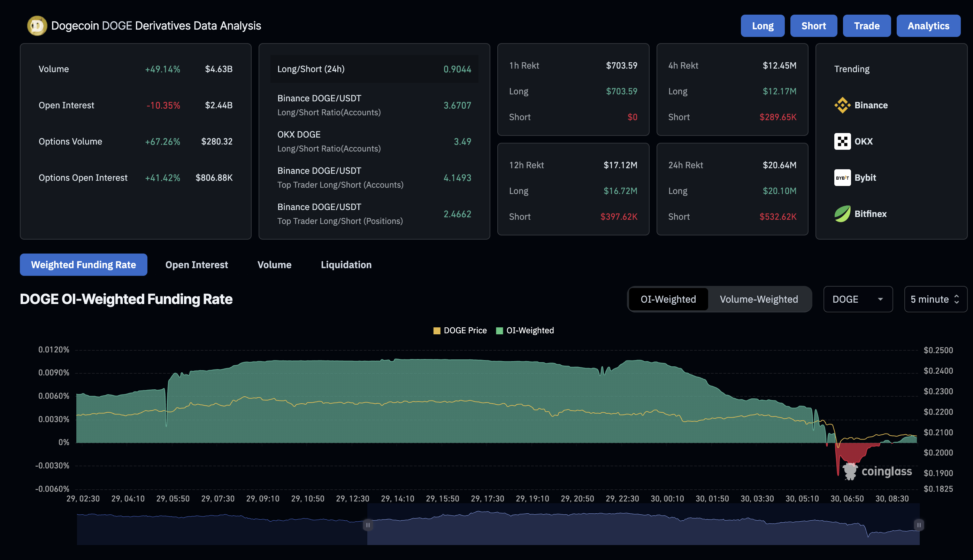Click the Analytics button
The image size is (973, 560).
[x=928, y=26]
